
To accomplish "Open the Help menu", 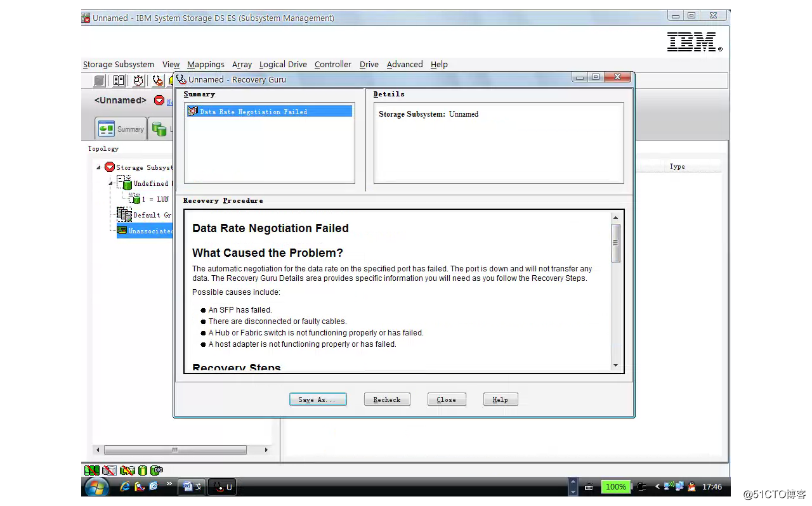I will [x=439, y=64].
